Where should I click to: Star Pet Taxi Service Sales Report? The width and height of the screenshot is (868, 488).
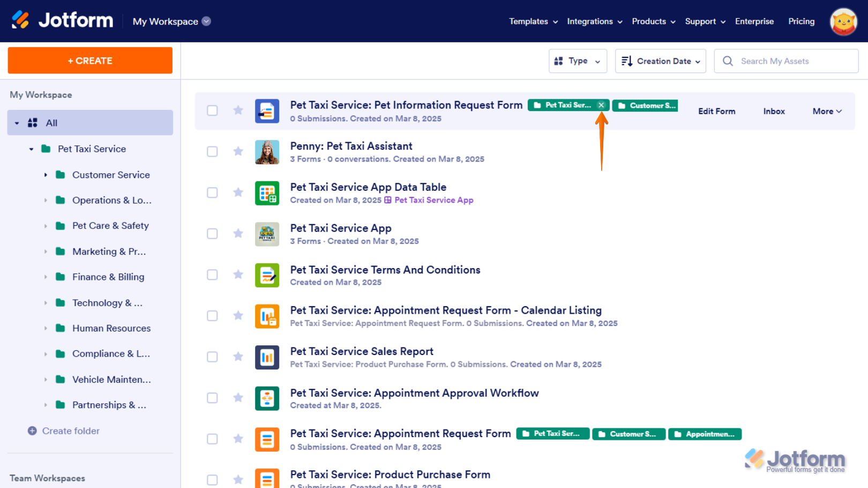pyautogui.click(x=238, y=357)
